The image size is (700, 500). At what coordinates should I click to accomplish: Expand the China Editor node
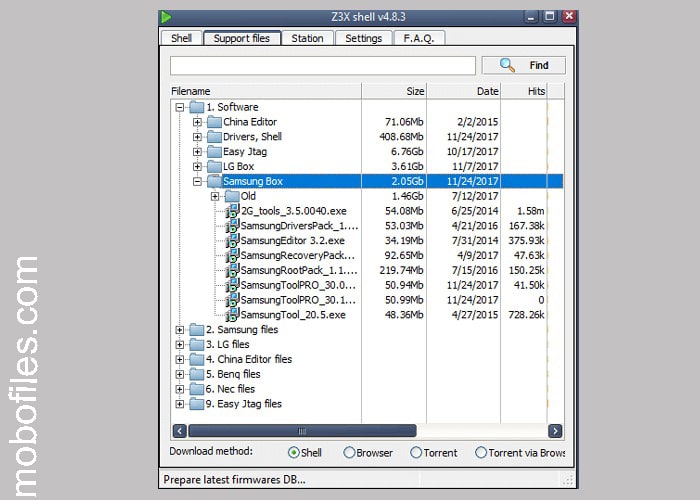tap(197, 122)
